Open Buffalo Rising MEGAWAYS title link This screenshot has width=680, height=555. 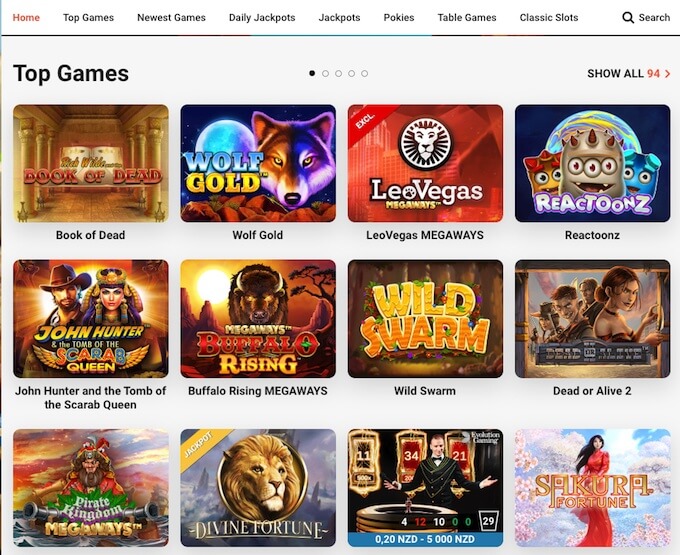pos(258,391)
